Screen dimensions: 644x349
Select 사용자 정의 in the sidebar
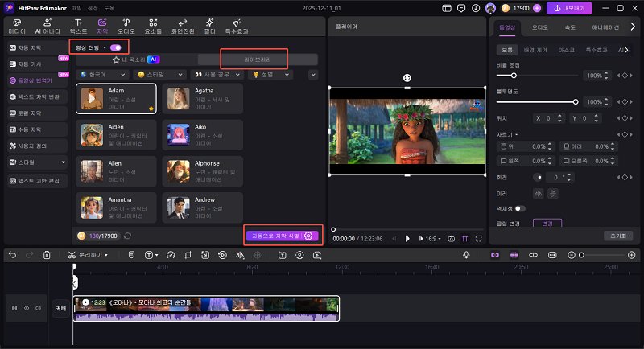[37, 146]
